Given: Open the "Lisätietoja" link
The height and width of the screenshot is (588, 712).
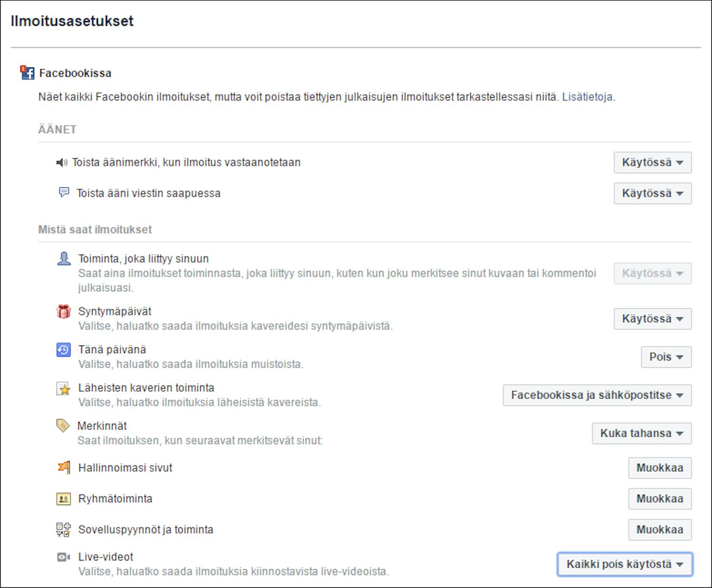Looking at the screenshot, I should click(x=589, y=97).
